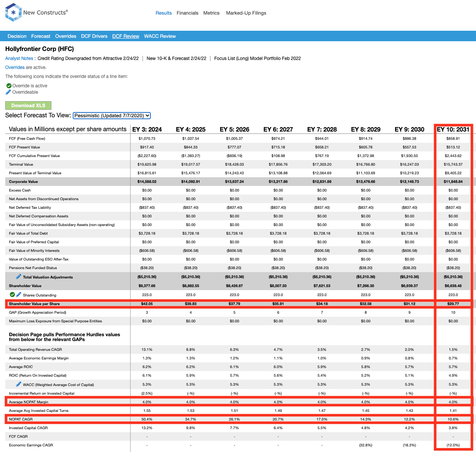Open the Metrics top navigation item
Image resolution: width=476 pixels, height=452 pixels.
pyautogui.click(x=212, y=13)
